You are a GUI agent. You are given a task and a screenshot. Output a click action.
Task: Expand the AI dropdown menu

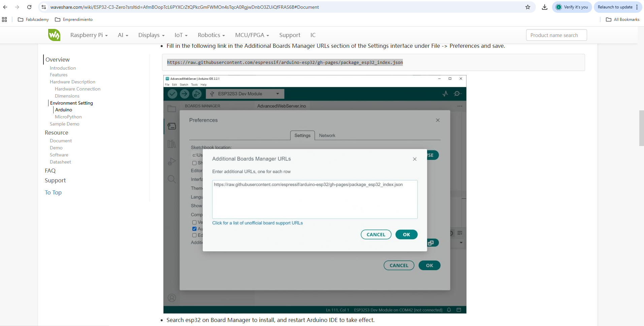[123, 35]
